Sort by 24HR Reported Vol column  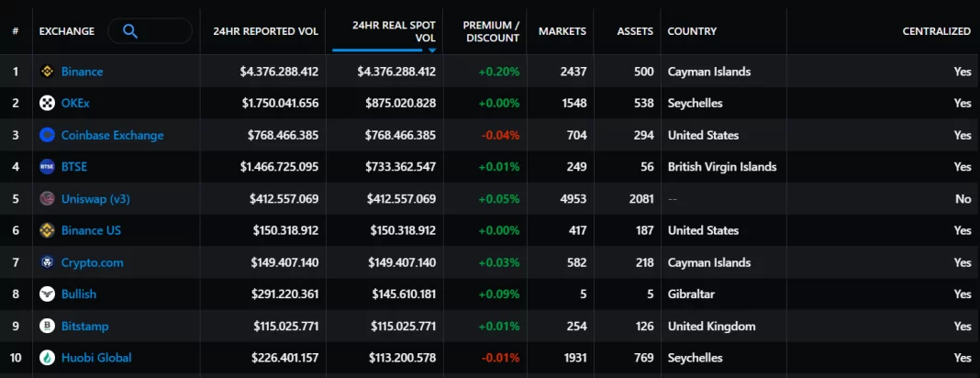(265, 31)
